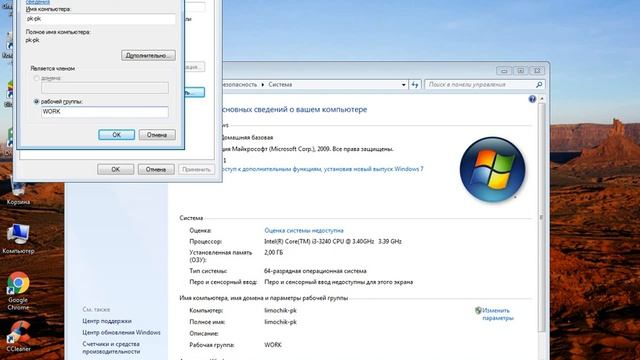Open the new Windows 7 edition link
The image size is (640, 360).
click(323, 169)
